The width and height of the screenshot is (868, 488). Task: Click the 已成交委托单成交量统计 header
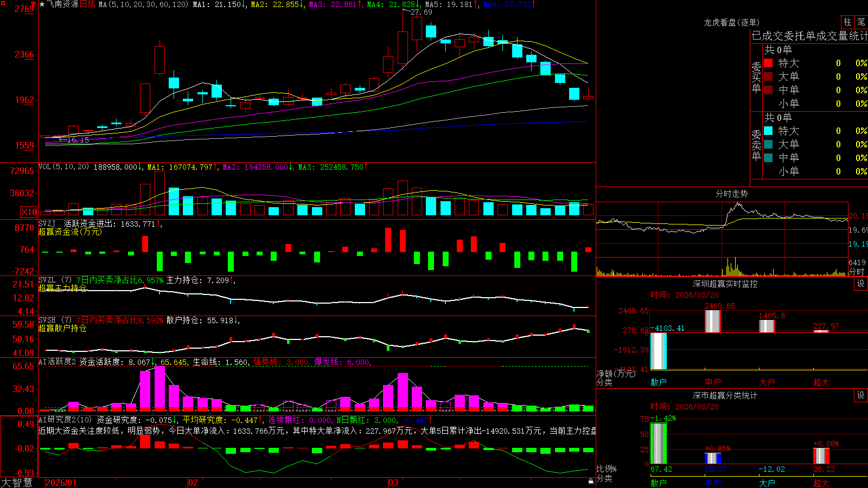tap(809, 36)
